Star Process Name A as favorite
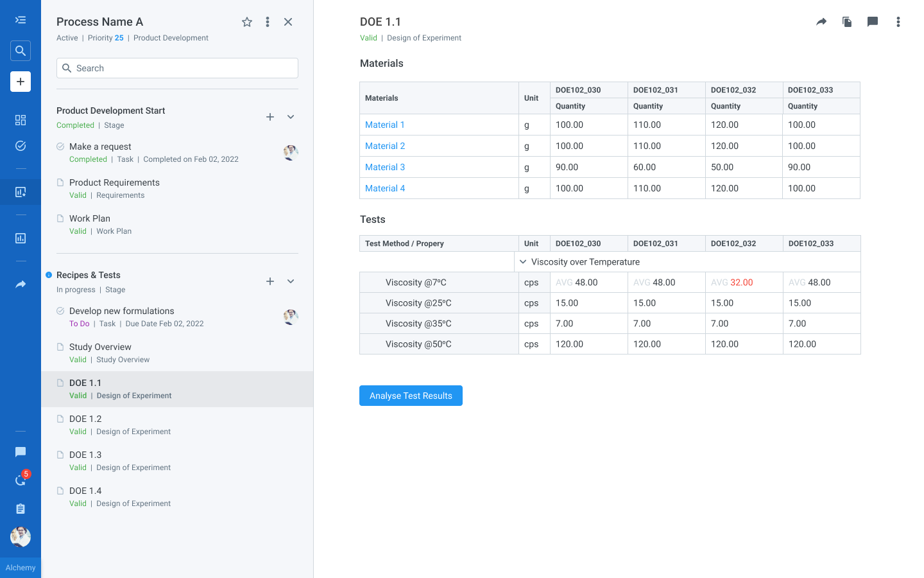This screenshot has width=924, height=578. pos(247,21)
